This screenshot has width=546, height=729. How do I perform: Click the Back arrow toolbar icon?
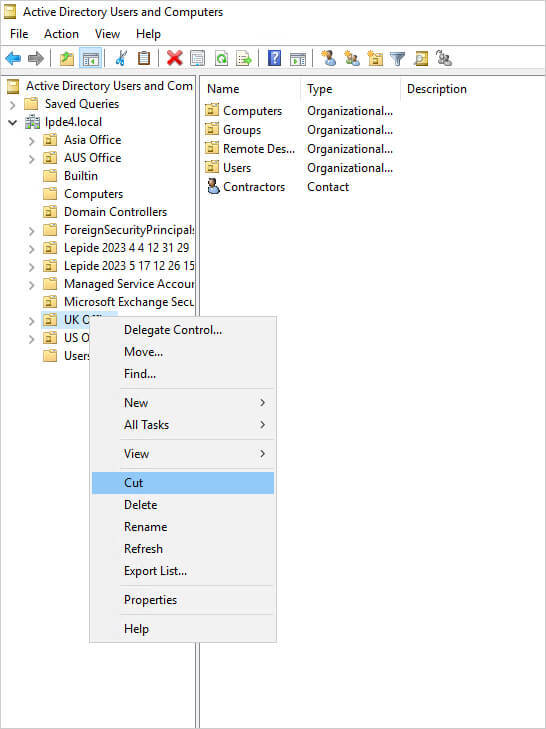click(x=13, y=59)
